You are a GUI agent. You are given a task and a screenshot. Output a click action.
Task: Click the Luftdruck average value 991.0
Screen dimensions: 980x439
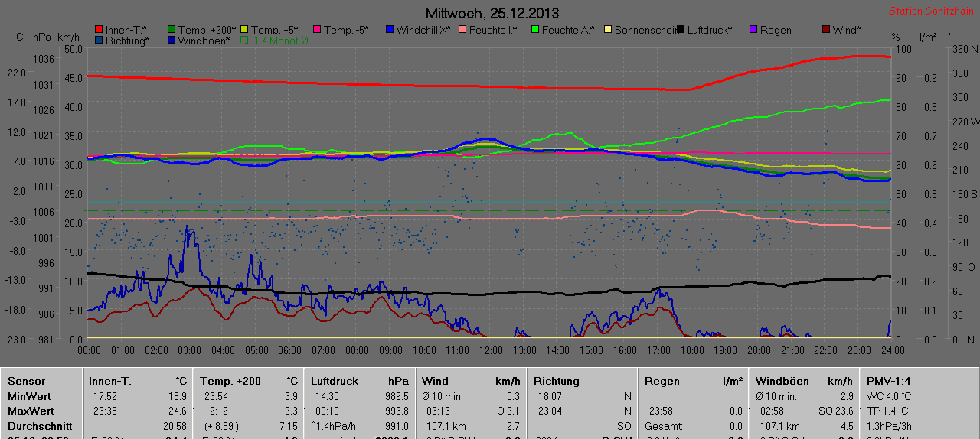coord(397,426)
